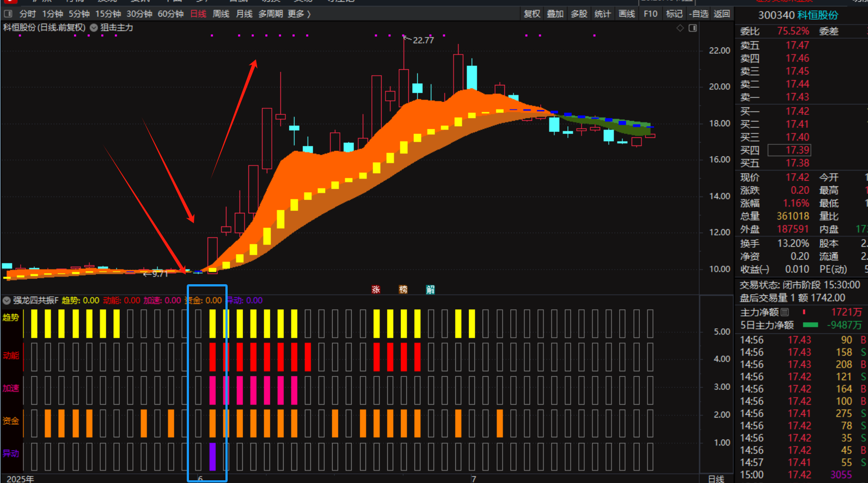Toggle the left sidebar panel icon
Screen dimensions: 868x483
click(x=8, y=14)
